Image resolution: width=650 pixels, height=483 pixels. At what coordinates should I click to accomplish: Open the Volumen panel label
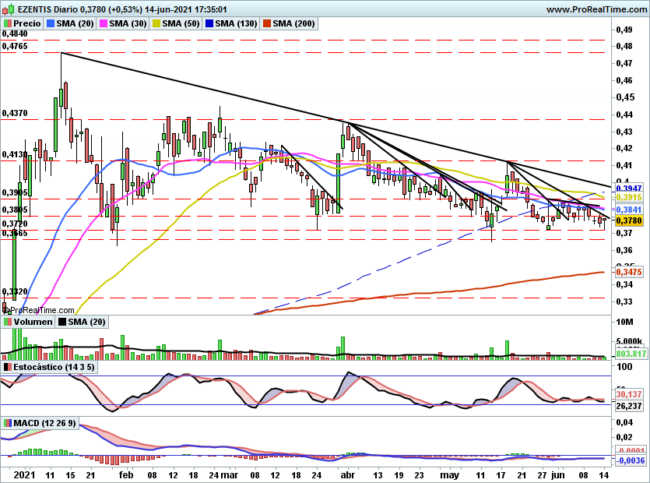tap(33, 322)
